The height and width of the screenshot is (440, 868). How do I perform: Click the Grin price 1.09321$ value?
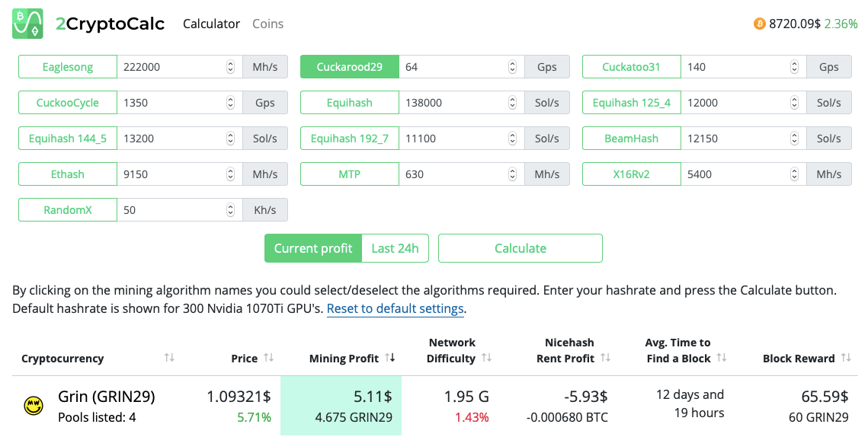click(x=239, y=397)
